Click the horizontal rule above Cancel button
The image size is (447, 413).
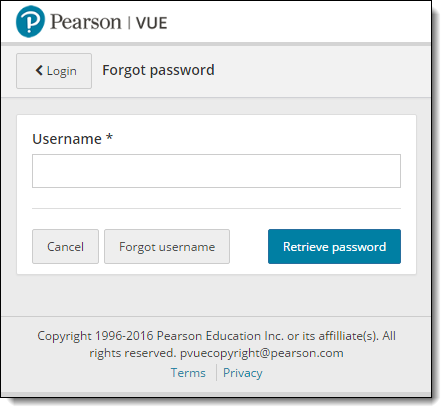pyautogui.click(x=216, y=209)
